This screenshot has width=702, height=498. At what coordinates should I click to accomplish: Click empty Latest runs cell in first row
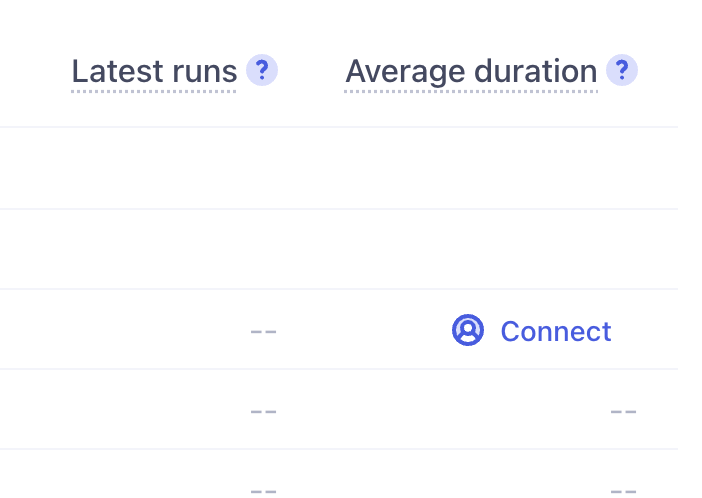[x=175, y=168]
